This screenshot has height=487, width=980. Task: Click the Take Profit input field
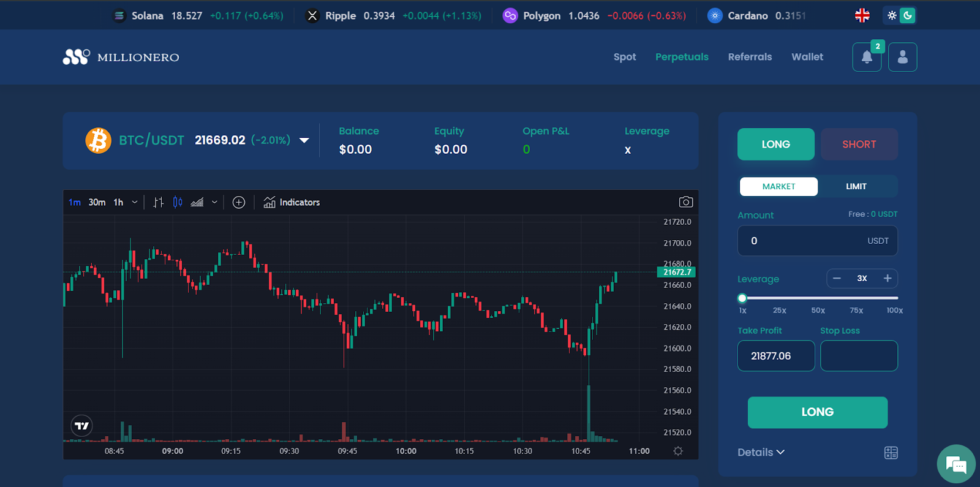776,356
